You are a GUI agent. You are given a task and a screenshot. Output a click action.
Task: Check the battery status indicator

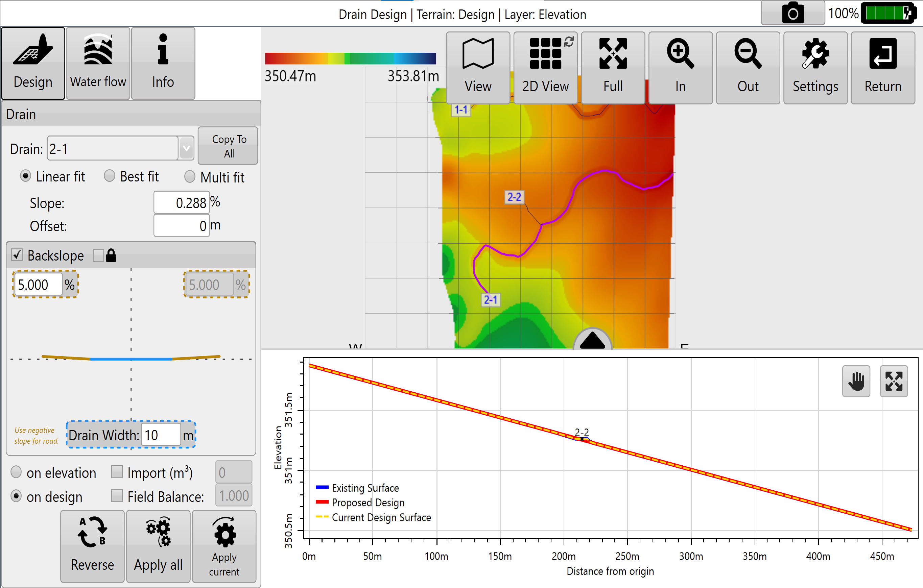[x=889, y=14]
